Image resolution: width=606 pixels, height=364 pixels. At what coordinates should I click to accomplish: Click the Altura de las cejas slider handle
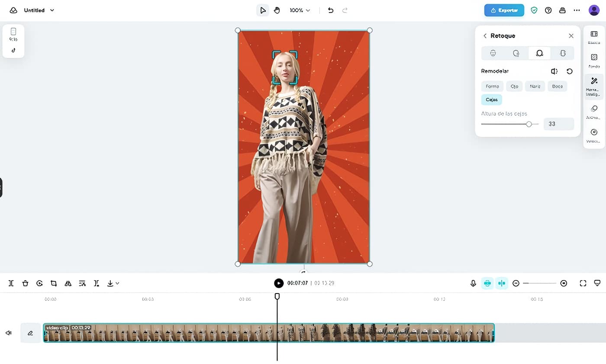point(529,124)
